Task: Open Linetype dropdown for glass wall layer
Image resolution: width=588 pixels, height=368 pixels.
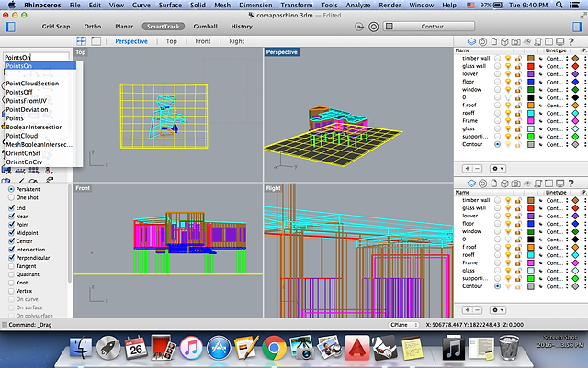Action: [556, 67]
